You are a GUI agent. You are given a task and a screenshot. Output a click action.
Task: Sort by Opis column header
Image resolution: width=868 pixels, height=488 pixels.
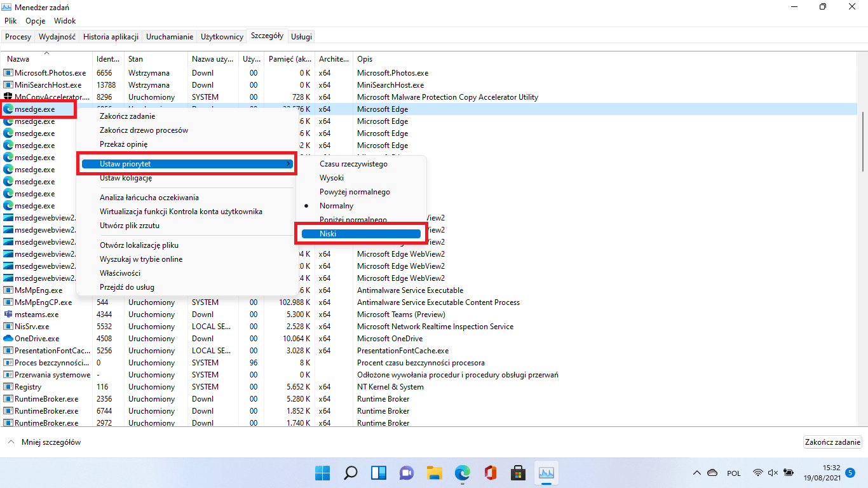click(605, 59)
